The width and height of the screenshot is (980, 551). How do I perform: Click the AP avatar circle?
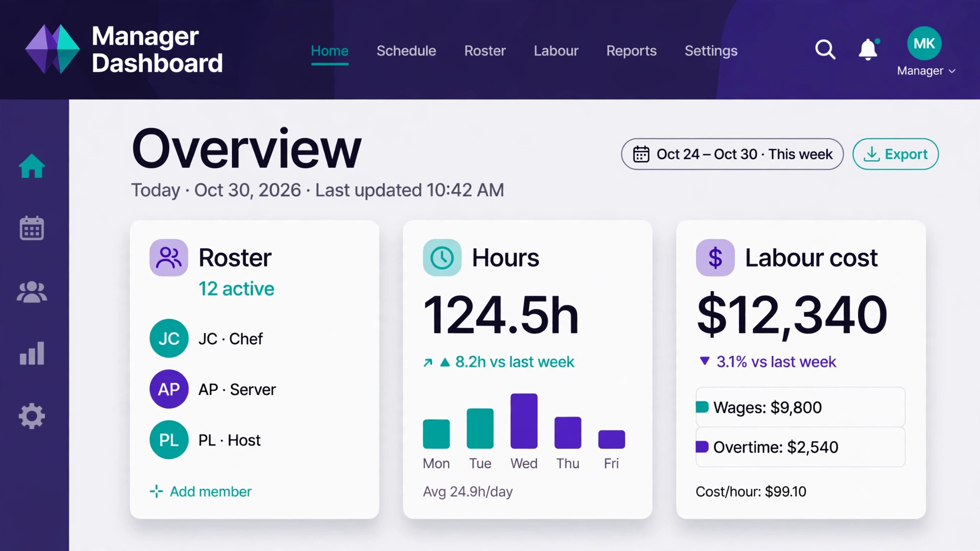pyautogui.click(x=169, y=389)
